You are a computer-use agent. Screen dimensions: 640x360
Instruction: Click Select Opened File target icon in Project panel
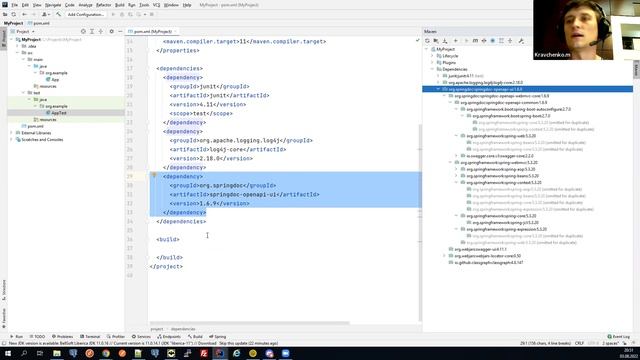[83, 31]
